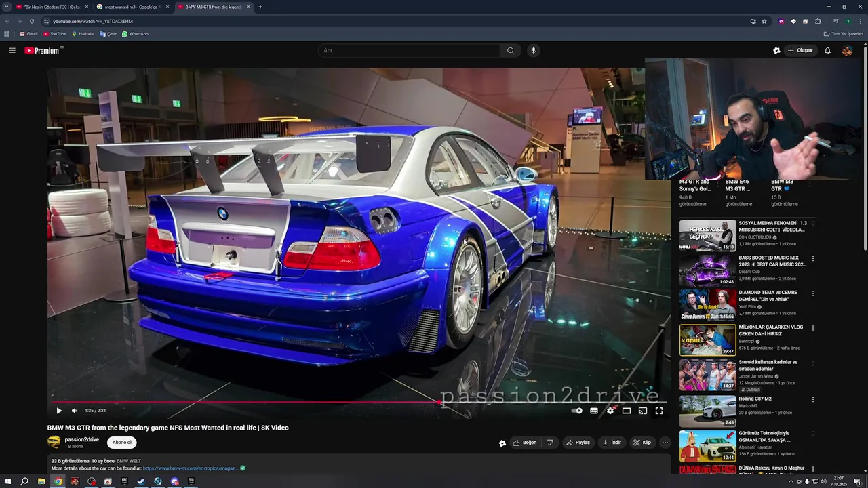Toggle the autoplay switch in the player

[577, 411]
